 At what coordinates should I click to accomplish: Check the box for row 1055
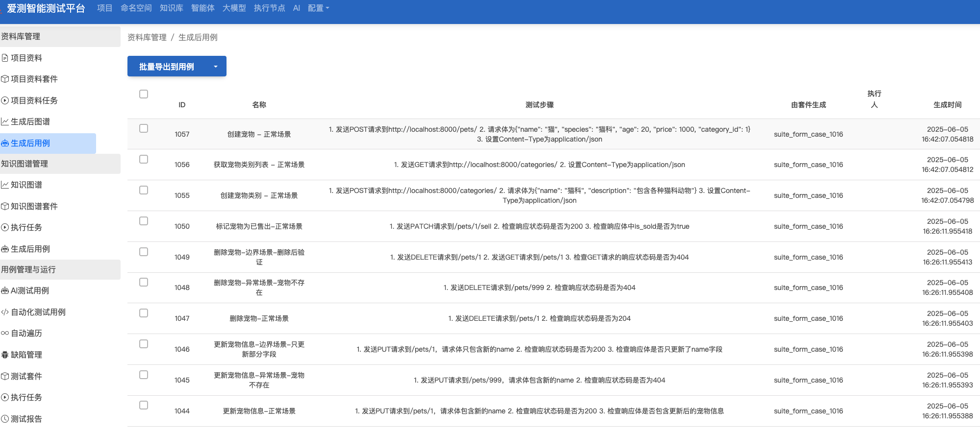click(144, 190)
